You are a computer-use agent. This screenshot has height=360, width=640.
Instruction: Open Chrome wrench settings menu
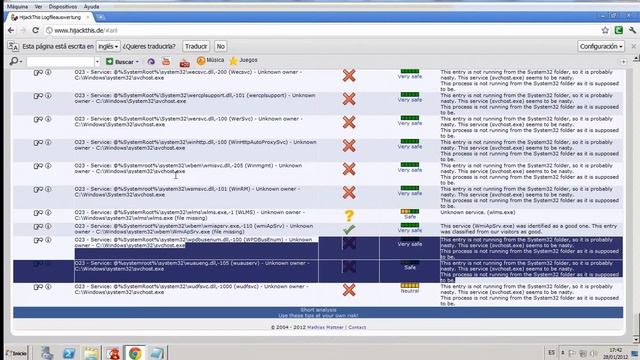click(x=632, y=30)
